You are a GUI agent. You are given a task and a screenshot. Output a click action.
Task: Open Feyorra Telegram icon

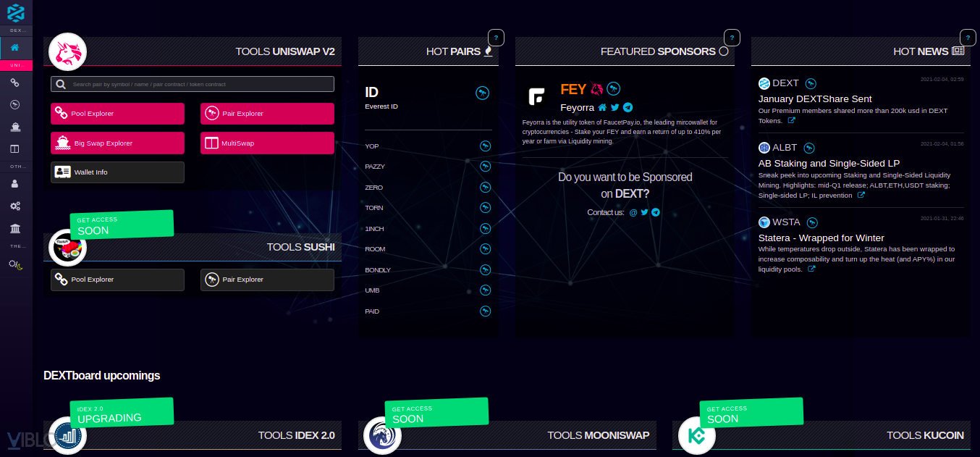[628, 108]
